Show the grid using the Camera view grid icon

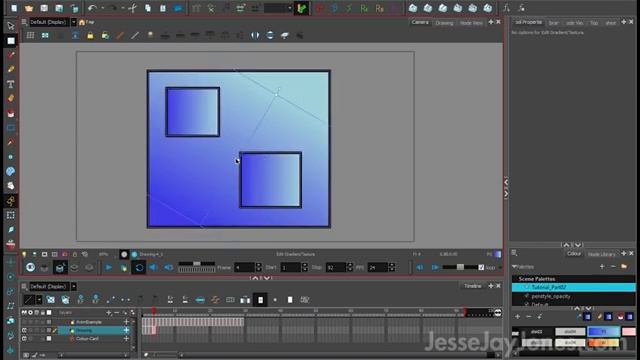pyautogui.click(x=31, y=36)
